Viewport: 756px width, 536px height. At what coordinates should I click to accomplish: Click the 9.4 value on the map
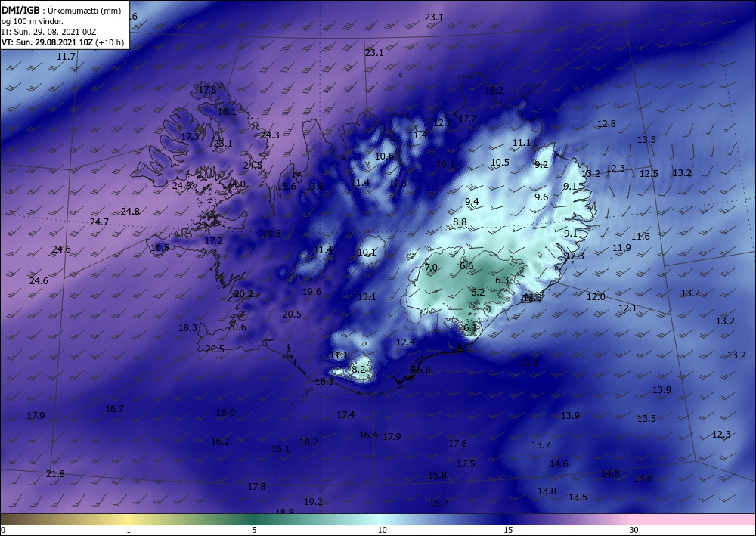pos(472,202)
